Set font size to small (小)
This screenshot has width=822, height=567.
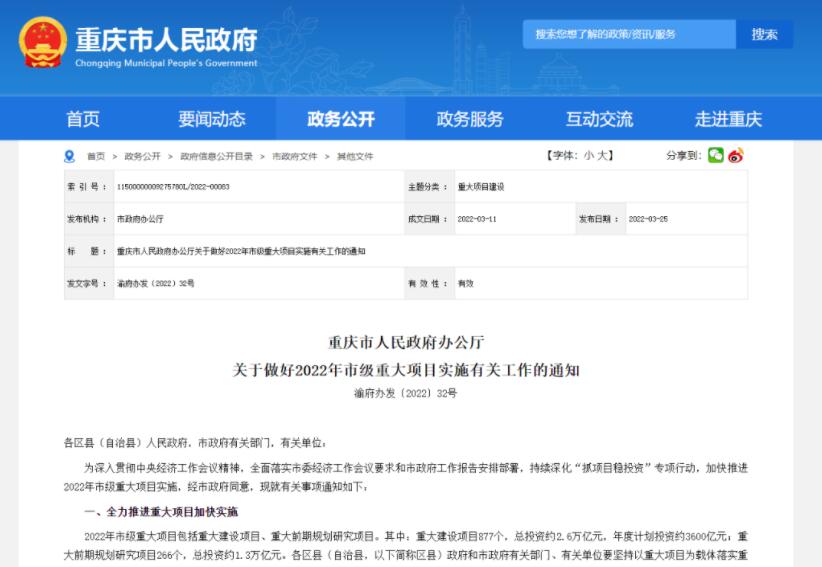(588, 156)
